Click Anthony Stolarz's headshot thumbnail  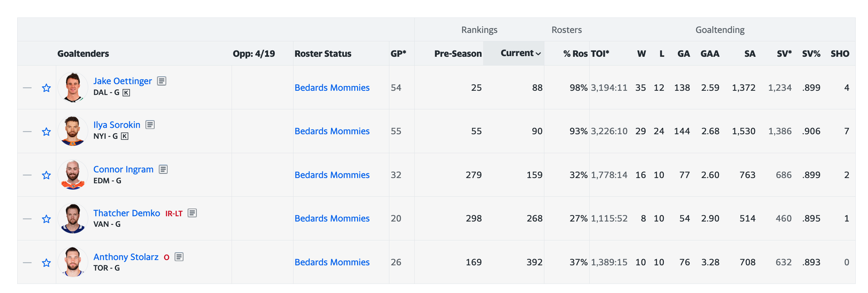coord(73,262)
